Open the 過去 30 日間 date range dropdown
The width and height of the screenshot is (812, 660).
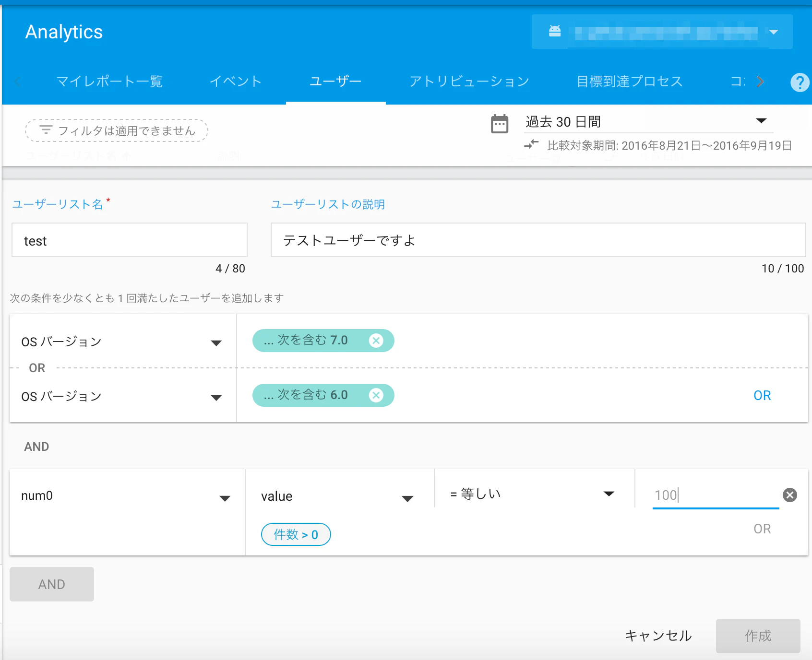(x=649, y=122)
